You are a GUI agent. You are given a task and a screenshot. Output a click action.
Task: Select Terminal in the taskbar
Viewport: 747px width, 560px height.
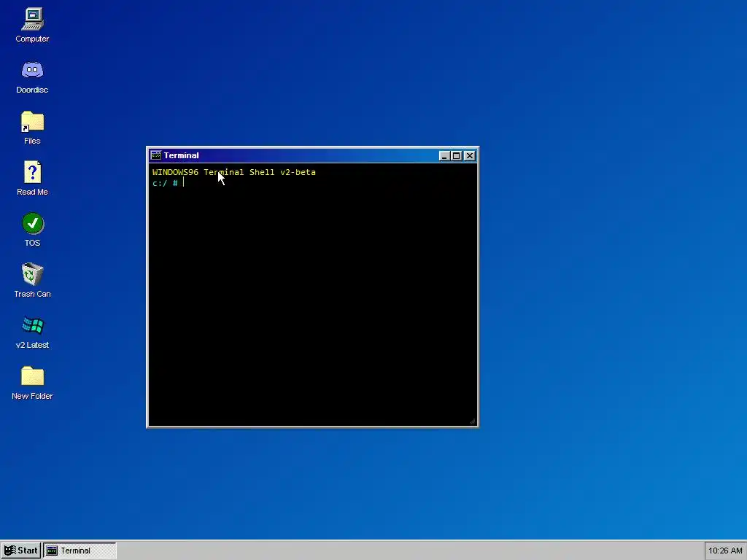pos(80,551)
